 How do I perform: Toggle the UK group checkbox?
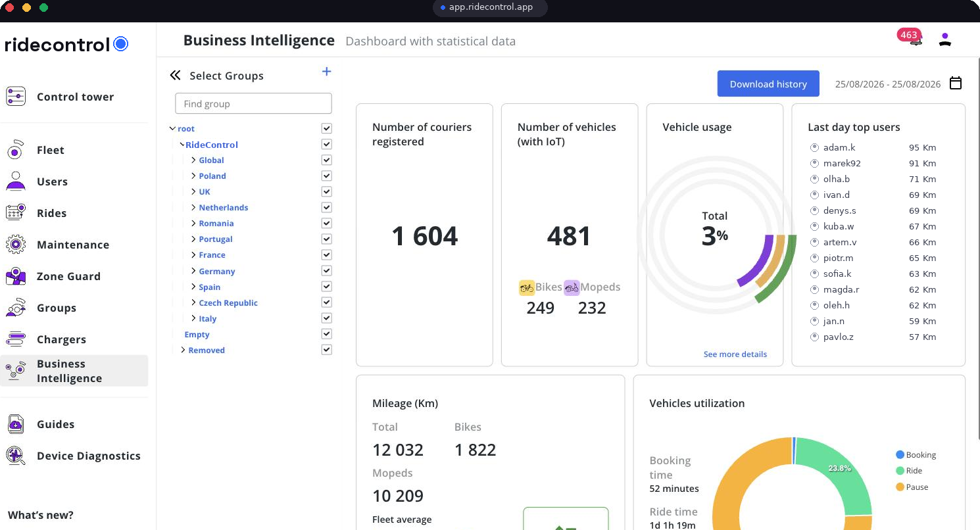click(326, 191)
